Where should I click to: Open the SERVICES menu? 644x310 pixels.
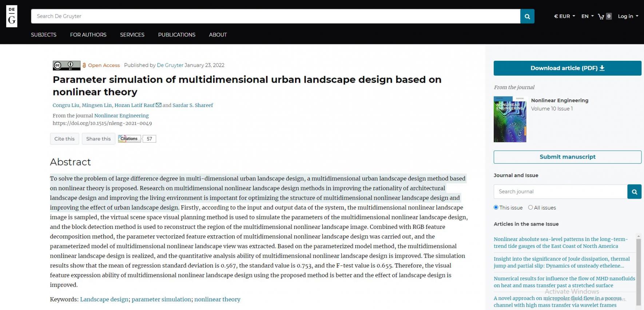132,35
